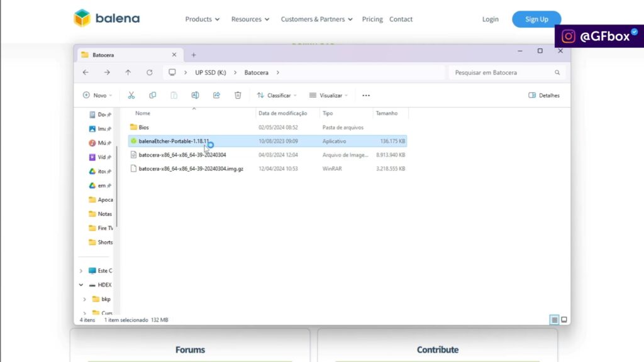Open the pinned Doc documents folder

100,114
